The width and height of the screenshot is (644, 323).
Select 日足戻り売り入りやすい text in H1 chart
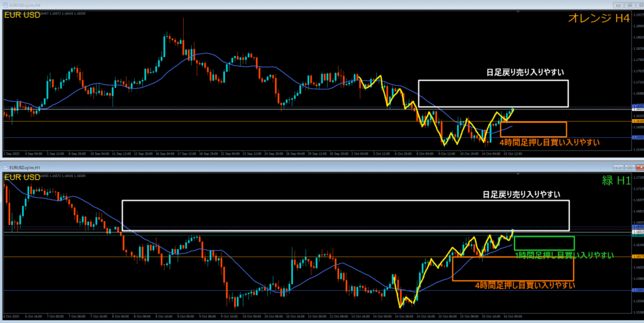tap(521, 195)
